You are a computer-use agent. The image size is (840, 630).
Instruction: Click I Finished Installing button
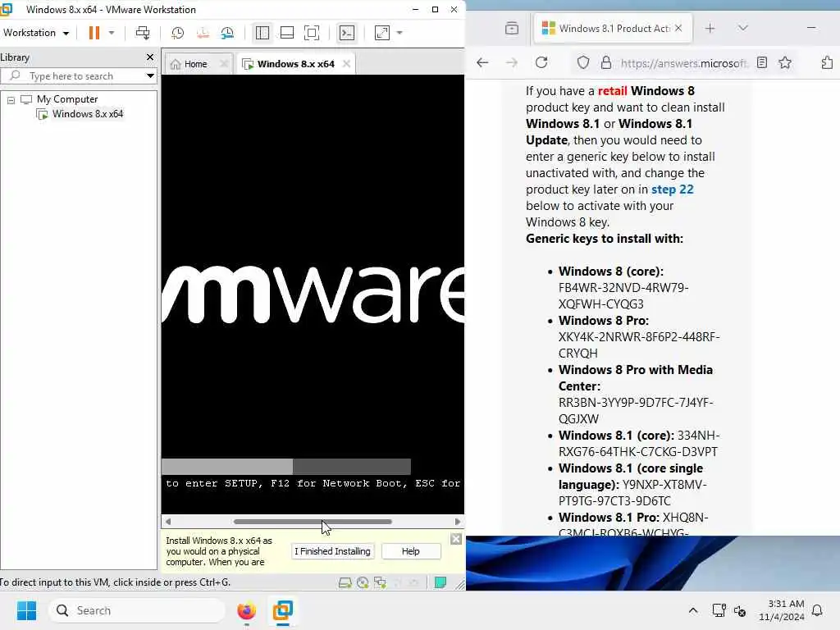pyautogui.click(x=332, y=551)
